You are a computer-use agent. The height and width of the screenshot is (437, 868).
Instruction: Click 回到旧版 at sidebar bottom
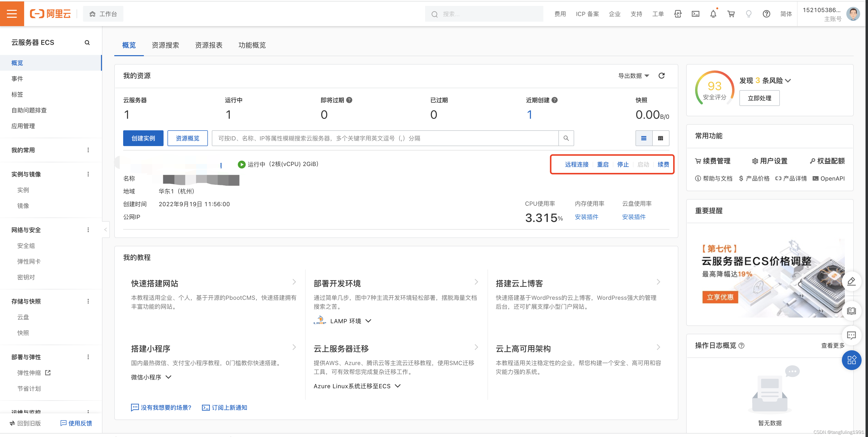pyautogui.click(x=25, y=423)
